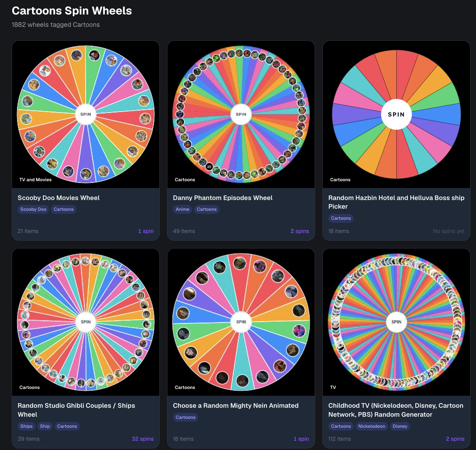Select Cartoons tag under Hazbin Hotel Picker
This screenshot has width=476, height=450.
click(x=341, y=218)
